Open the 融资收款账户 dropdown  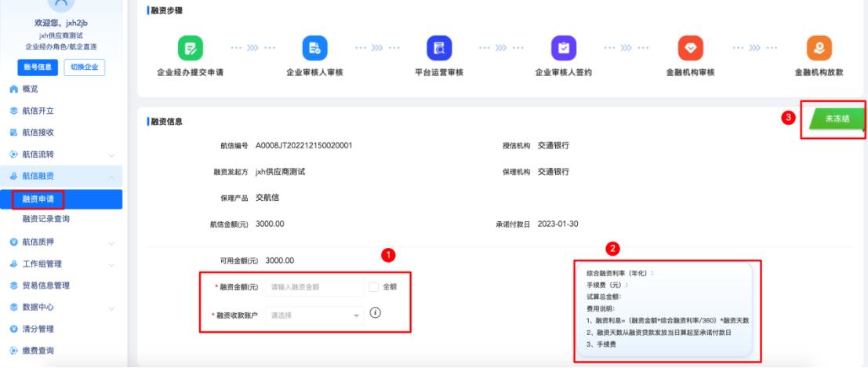point(315,315)
